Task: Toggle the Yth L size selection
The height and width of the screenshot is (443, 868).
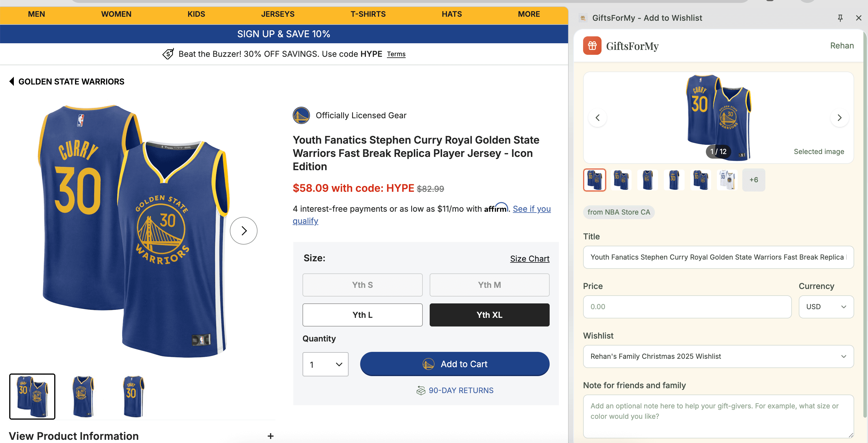Action: (362, 315)
